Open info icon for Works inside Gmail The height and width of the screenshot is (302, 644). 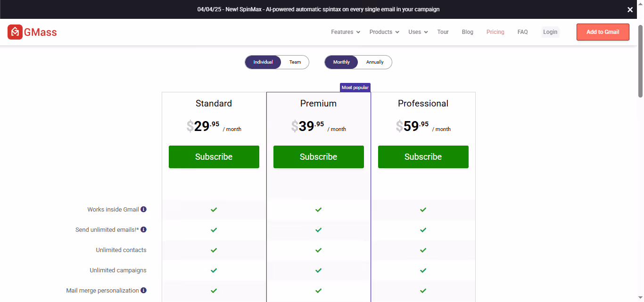(144, 209)
